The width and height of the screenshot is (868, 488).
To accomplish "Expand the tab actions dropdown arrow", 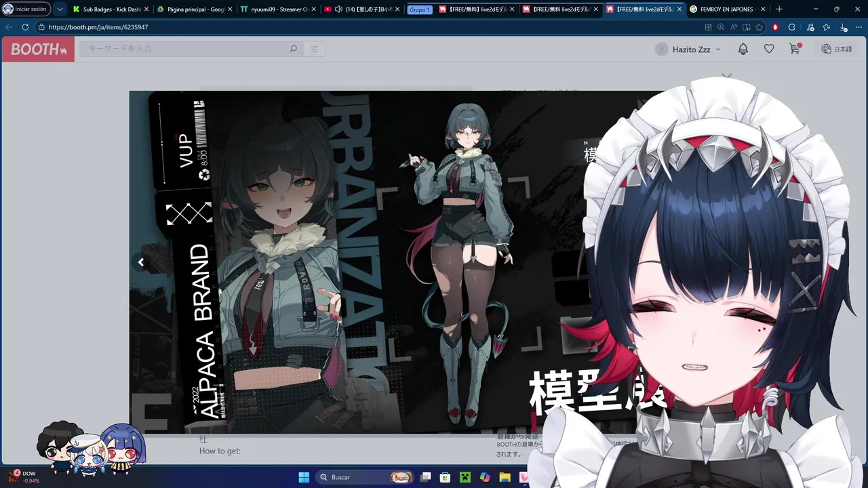I will (60, 9).
